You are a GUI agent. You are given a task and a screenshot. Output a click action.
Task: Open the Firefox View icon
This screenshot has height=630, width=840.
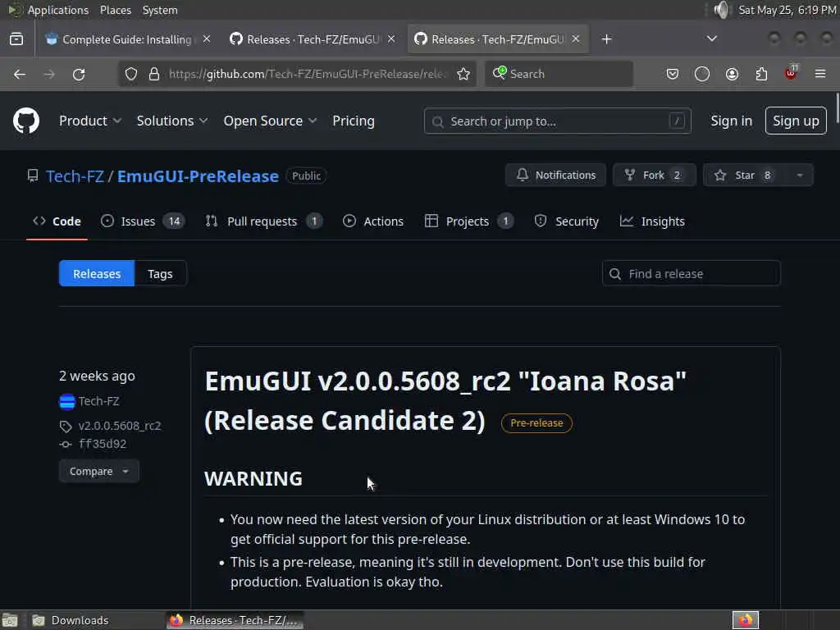pos(16,39)
